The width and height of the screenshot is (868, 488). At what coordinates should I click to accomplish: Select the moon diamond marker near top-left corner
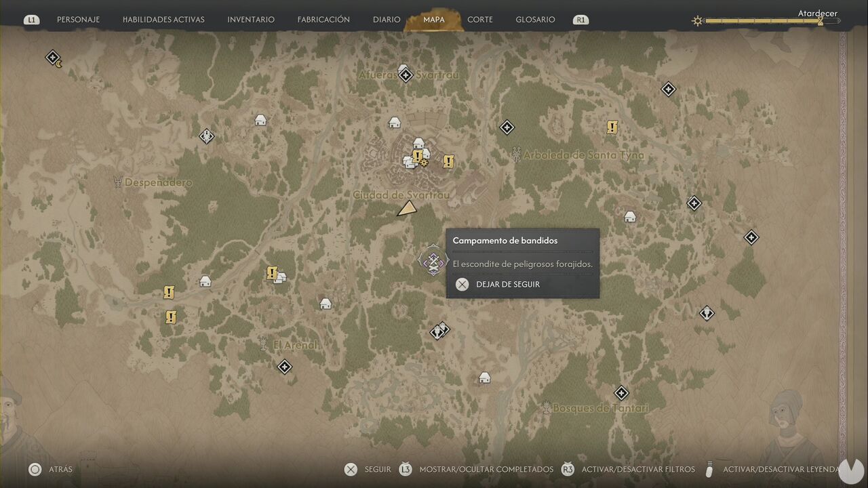53,58
